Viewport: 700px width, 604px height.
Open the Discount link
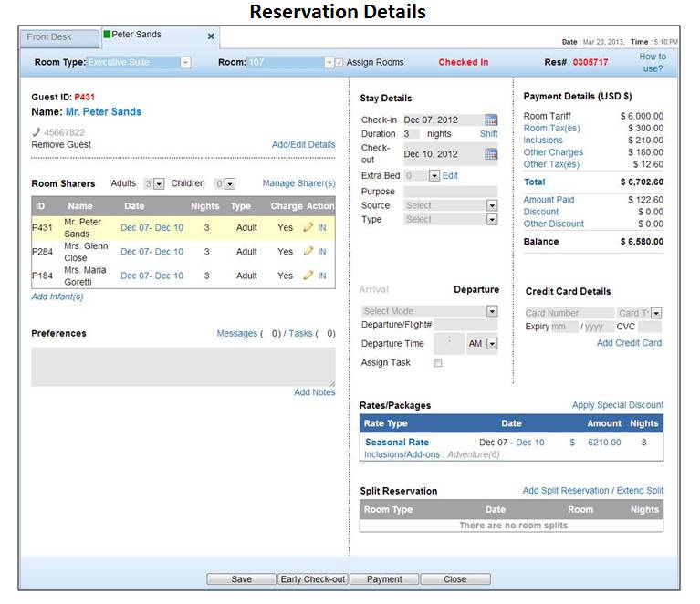(541, 212)
